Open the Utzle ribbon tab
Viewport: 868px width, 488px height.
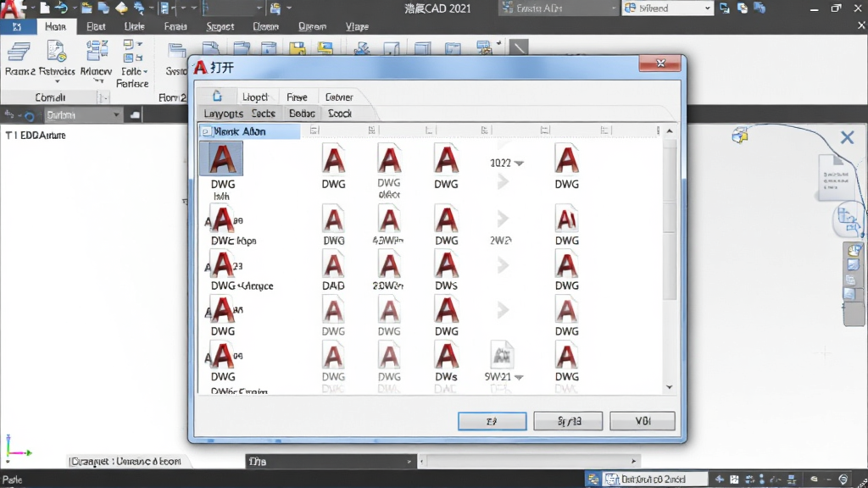pos(135,26)
